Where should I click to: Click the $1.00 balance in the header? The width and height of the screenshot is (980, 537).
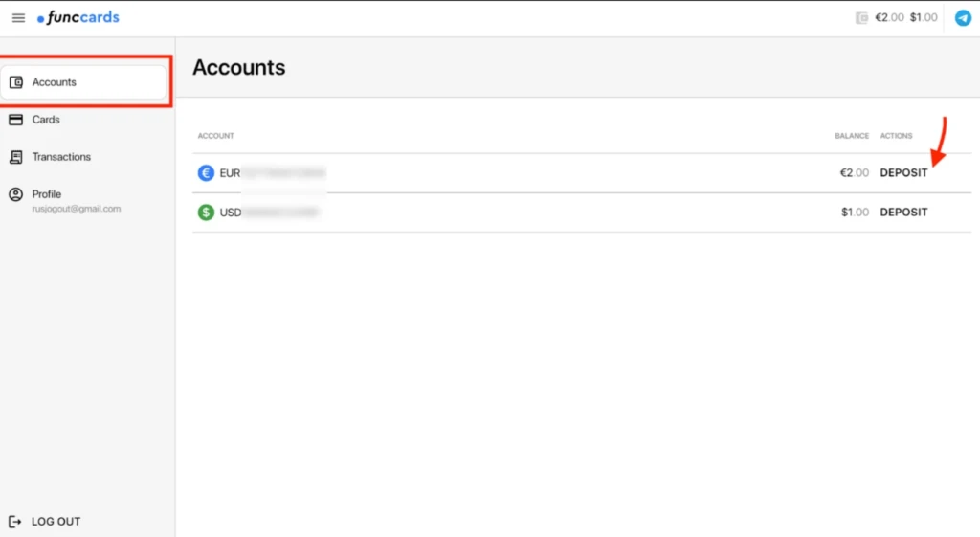[924, 17]
